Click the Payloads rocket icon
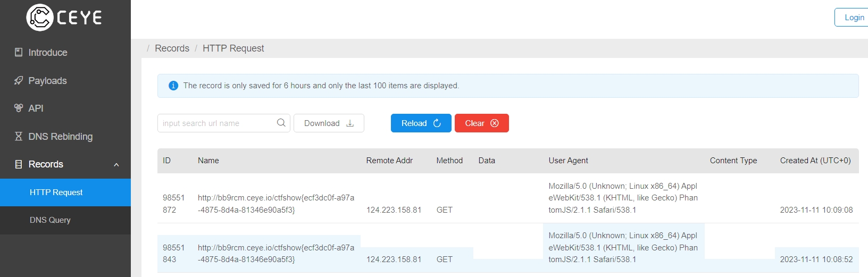The image size is (868, 277). pyautogui.click(x=19, y=80)
